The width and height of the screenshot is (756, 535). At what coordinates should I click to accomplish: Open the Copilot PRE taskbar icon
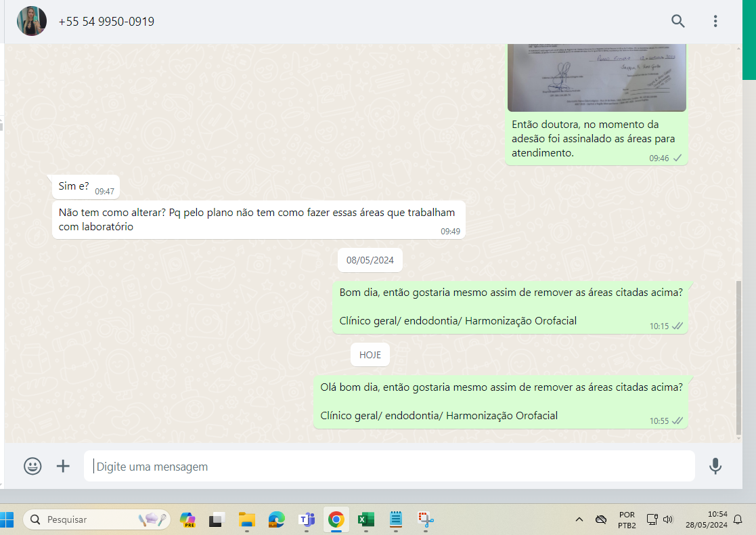click(x=187, y=519)
